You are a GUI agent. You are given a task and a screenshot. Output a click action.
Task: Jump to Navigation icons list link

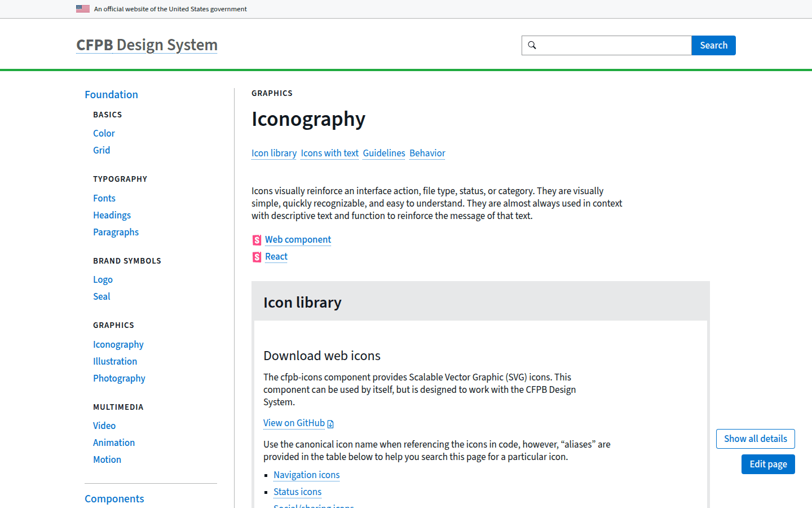click(x=307, y=475)
